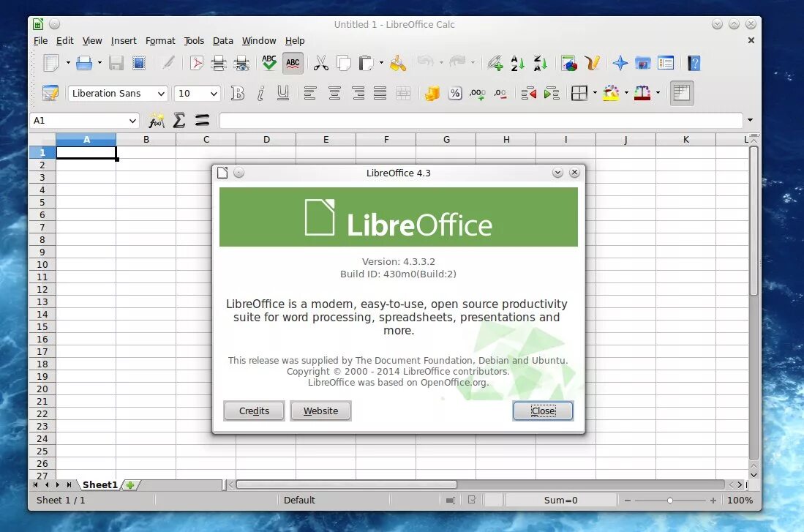Open the Styles and Formatting icon
Viewport: 804px width, 532px height.
point(50,93)
